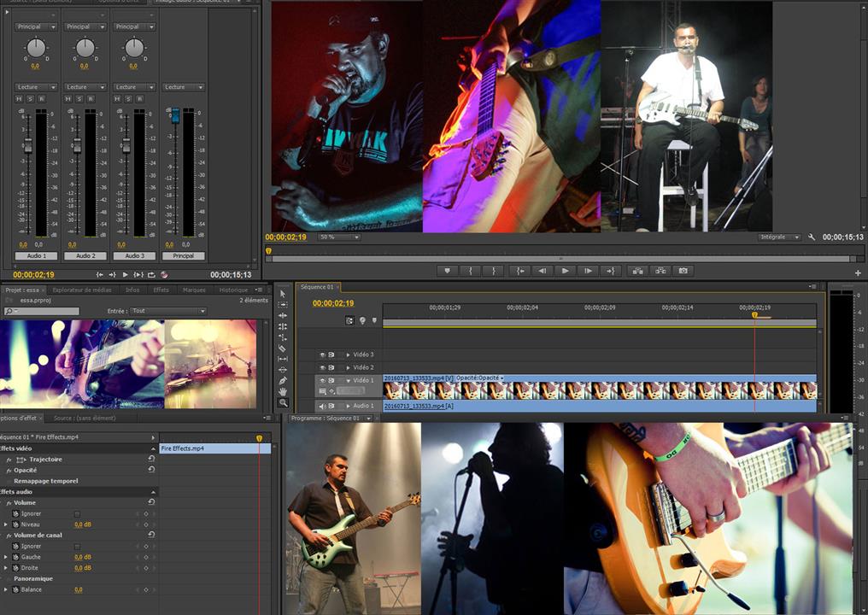Select the Ripple Edit tool
The image size is (868, 615).
pyautogui.click(x=283, y=315)
